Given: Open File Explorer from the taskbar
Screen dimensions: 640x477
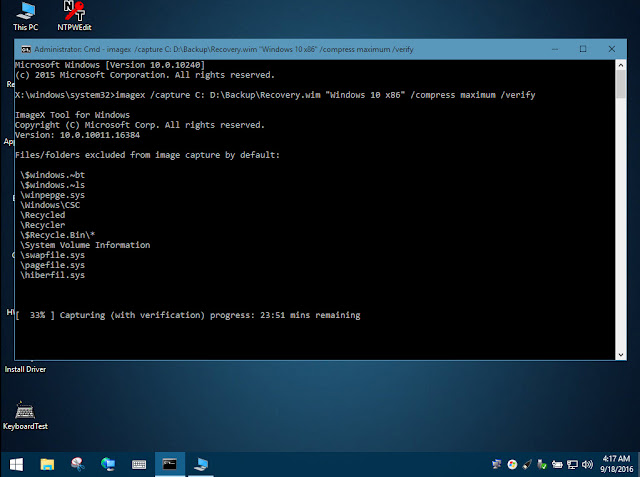Looking at the screenshot, I should click(x=47, y=464).
